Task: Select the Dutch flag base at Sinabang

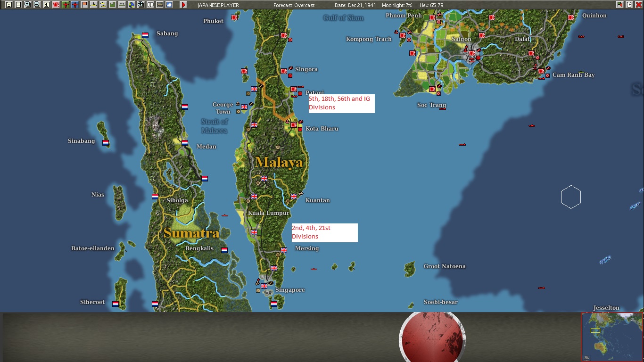Action: click(106, 142)
